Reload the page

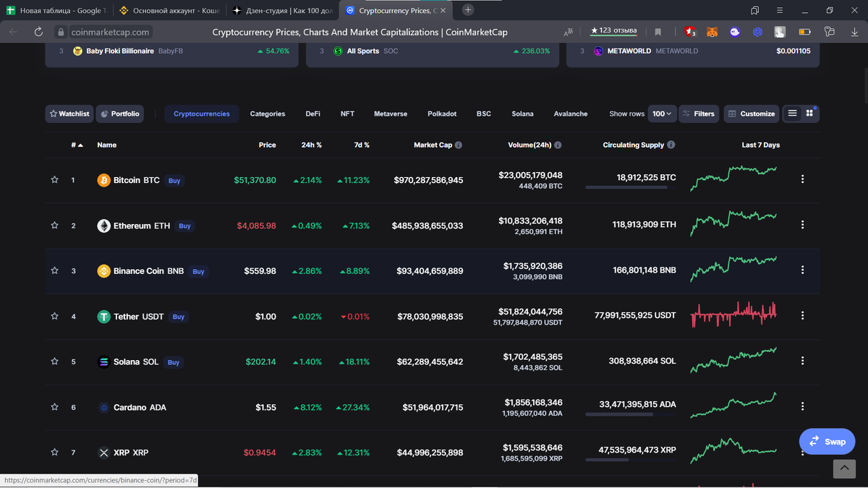[x=38, y=32]
